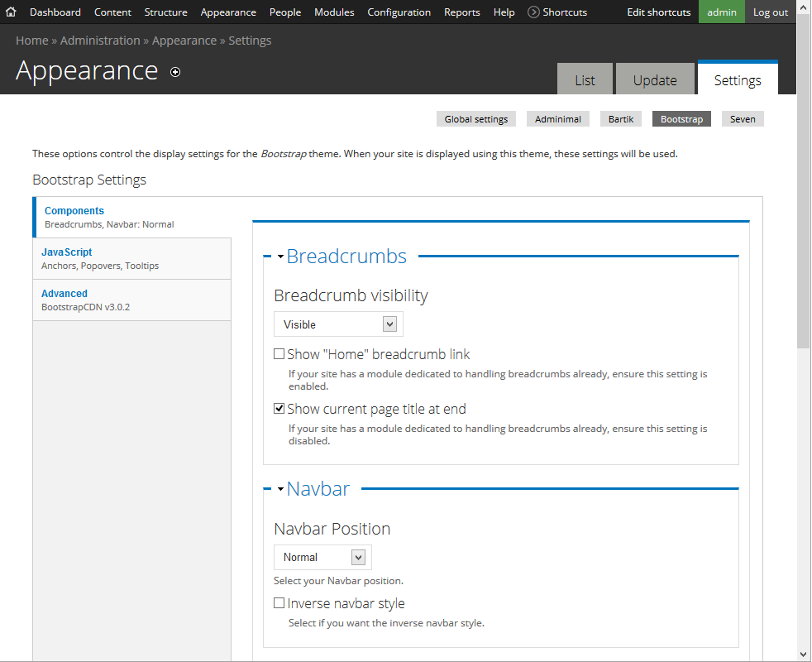This screenshot has width=812, height=662.
Task: Collapse the Breadcrumbs fieldset
Action: coord(346,257)
